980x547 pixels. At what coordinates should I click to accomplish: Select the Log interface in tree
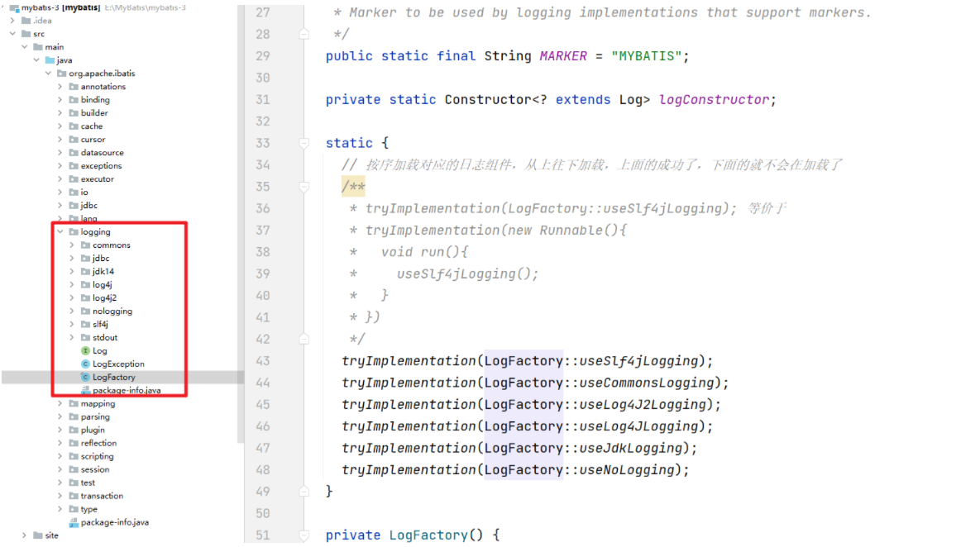(100, 351)
